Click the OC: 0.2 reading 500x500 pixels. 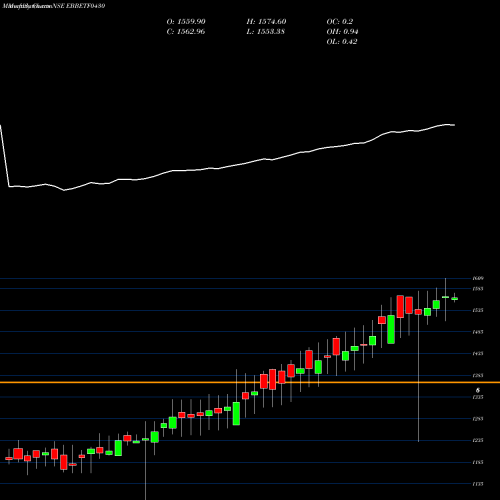coord(340,22)
